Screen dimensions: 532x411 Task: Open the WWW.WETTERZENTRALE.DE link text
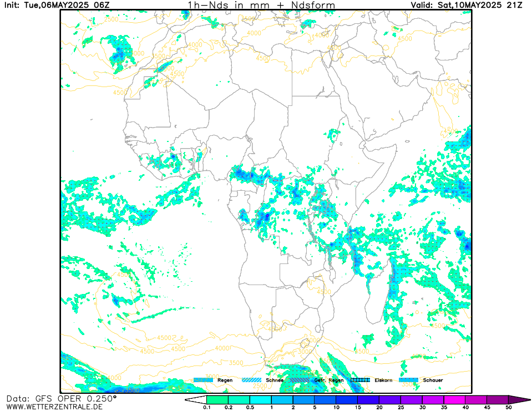[x=54, y=407]
